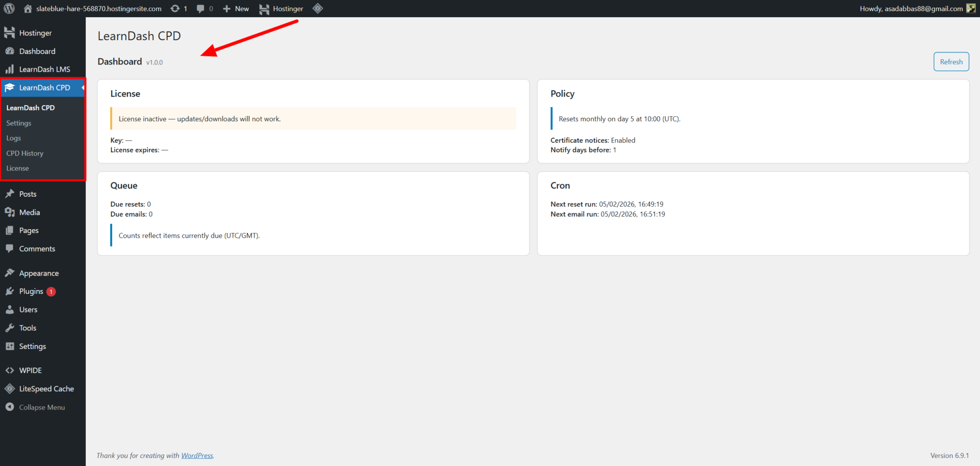Go to LearnDash CPD Logs submenu
980x466 pixels.
coord(13,138)
